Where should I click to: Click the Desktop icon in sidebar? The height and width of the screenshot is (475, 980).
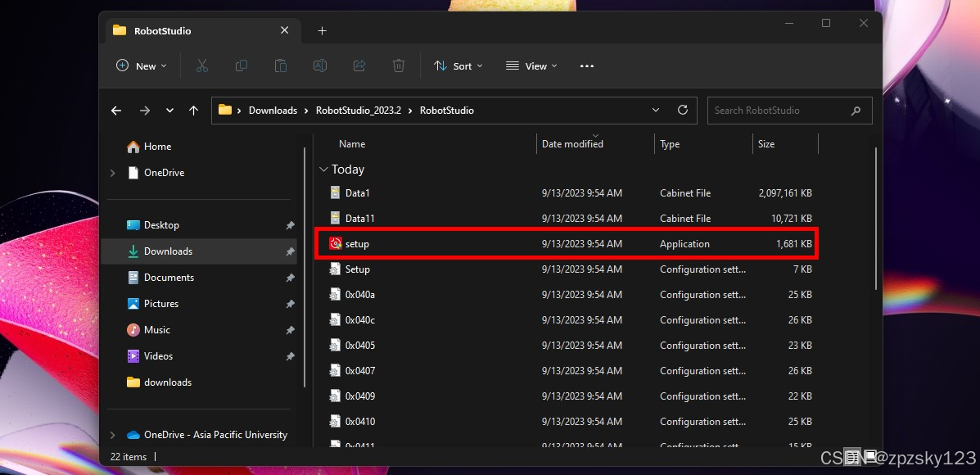click(133, 225)
